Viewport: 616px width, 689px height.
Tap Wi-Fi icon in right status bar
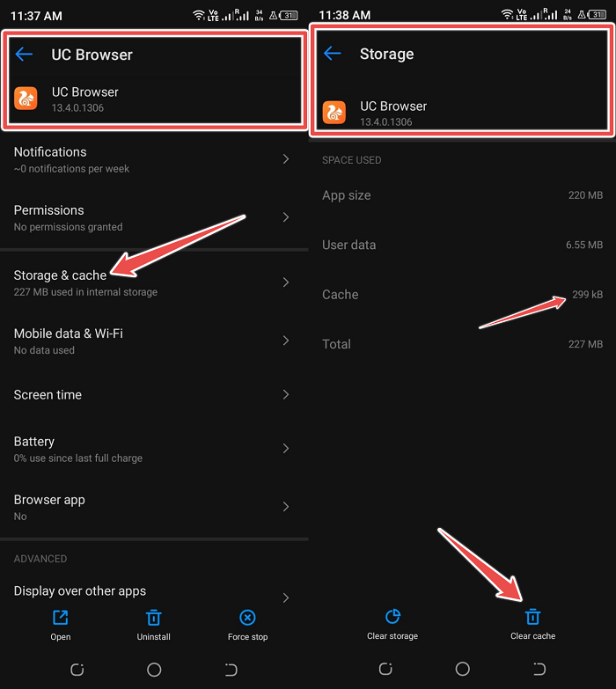tap(508, 14)
